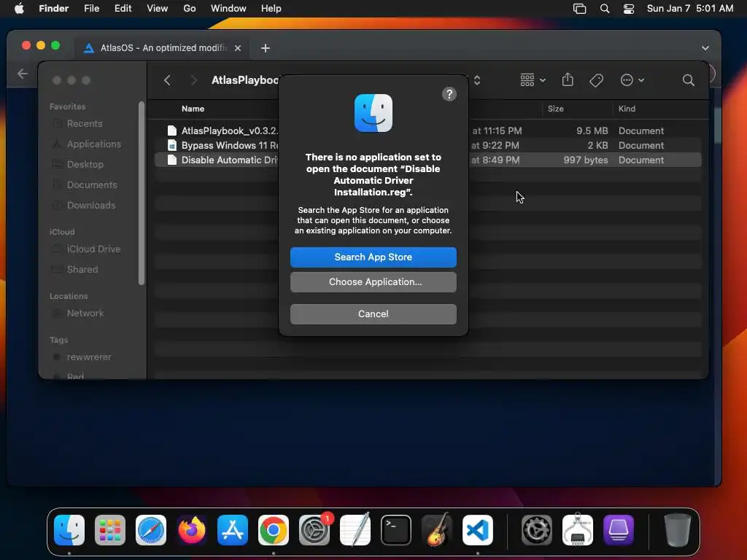Open the Go menu
This screenshot has width=747, height=560.
190,9
